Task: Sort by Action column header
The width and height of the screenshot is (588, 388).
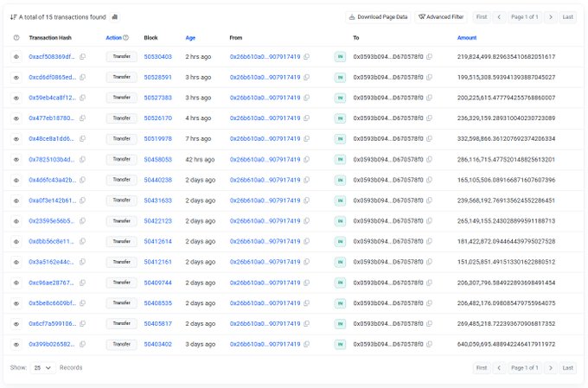Action: (x=113, y=37)
